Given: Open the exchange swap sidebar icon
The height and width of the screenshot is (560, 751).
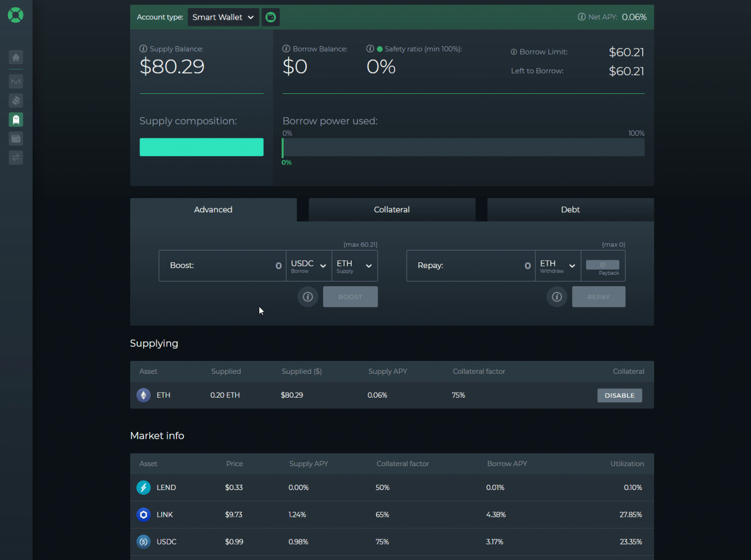Looking at the screenshot, I should click(16, 158).
